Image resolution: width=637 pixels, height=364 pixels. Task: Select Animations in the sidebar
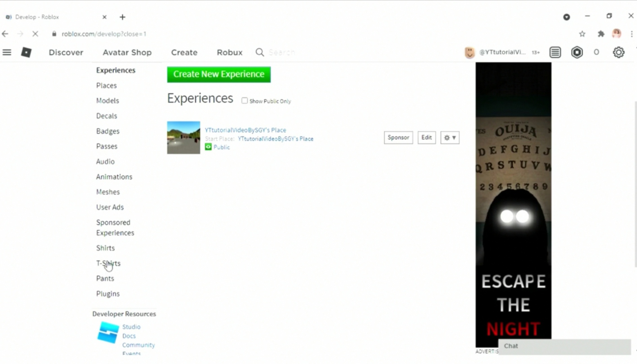(x=114, y=177)
